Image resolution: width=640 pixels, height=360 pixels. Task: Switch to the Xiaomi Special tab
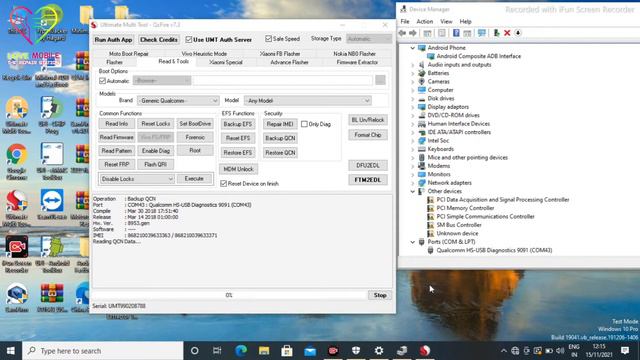tap(226, 62)
